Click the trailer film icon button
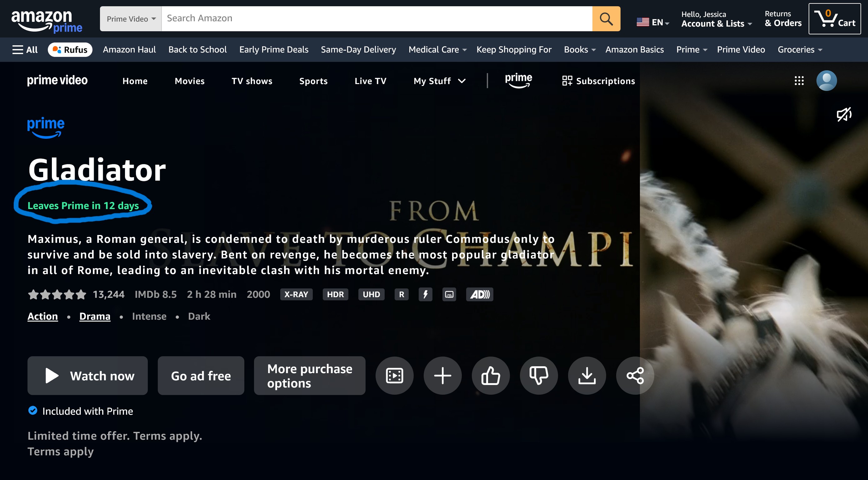The image size is (868, 480). pos(394,376)
